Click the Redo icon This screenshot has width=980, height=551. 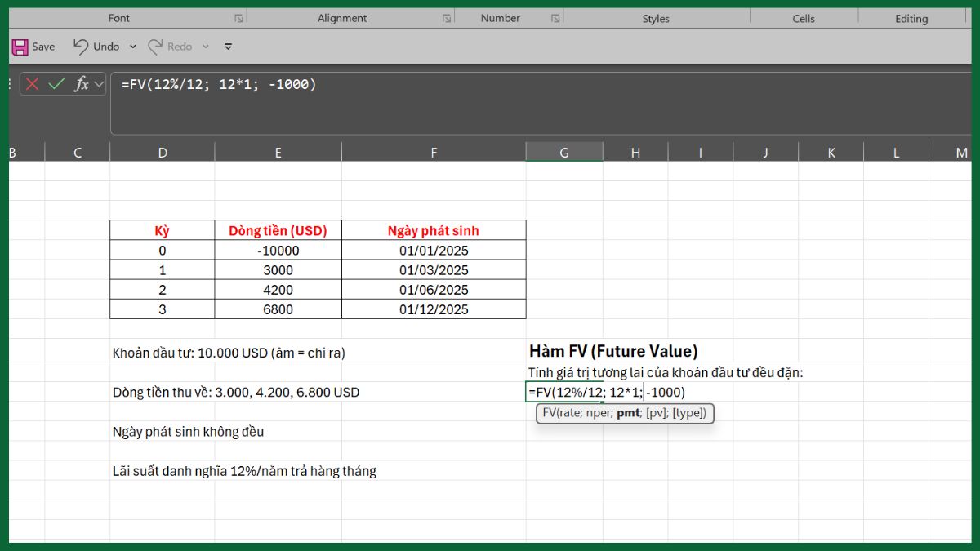pos(157,47)
